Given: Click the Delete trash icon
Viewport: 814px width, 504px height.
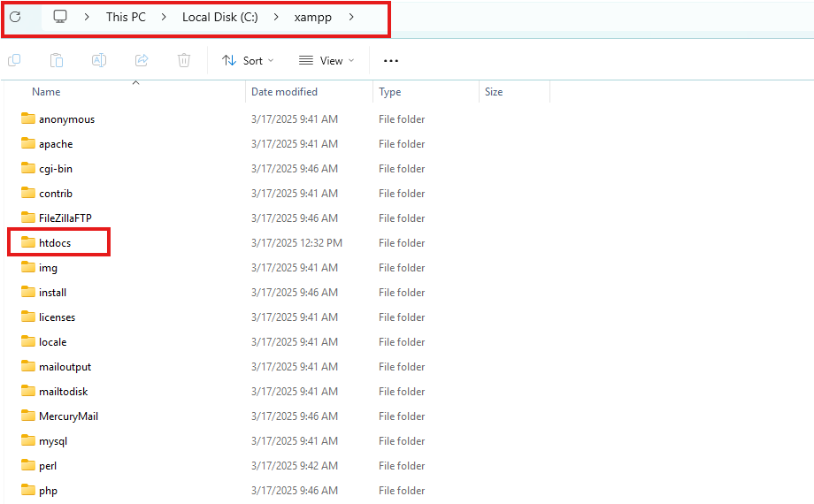Looking at the screenshot, I should coord(184,60).
